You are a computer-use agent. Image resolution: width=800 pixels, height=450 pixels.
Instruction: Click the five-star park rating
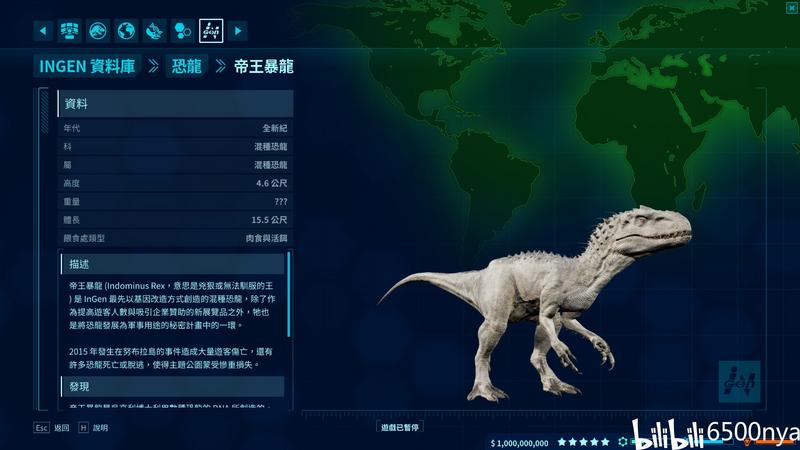(583, 442)
